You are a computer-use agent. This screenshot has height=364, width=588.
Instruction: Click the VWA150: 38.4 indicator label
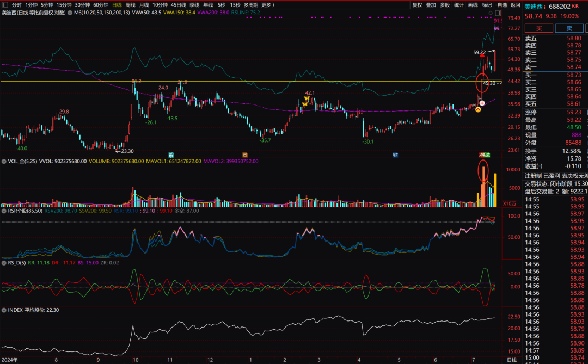[x=179, y=13]
